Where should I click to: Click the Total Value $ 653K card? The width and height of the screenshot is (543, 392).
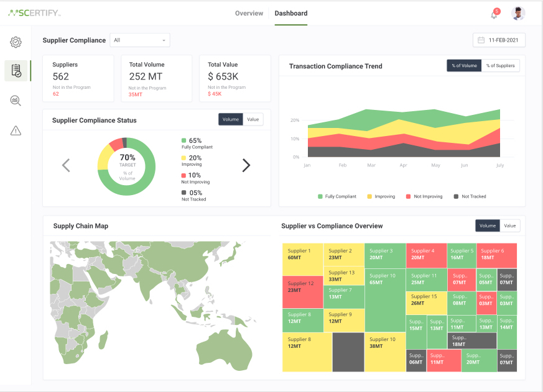235,78
